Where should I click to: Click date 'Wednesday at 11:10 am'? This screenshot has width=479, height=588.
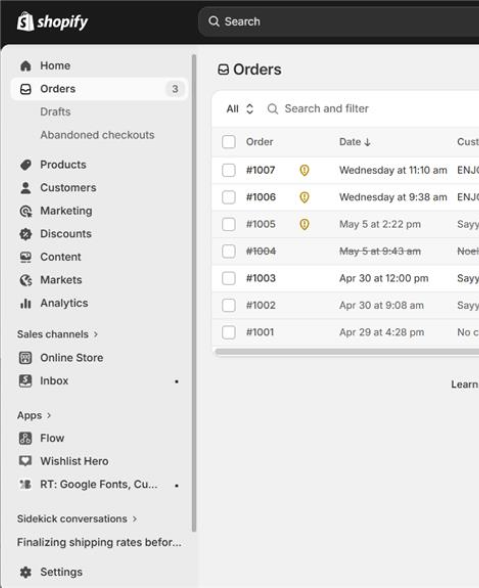click(393, 170)
